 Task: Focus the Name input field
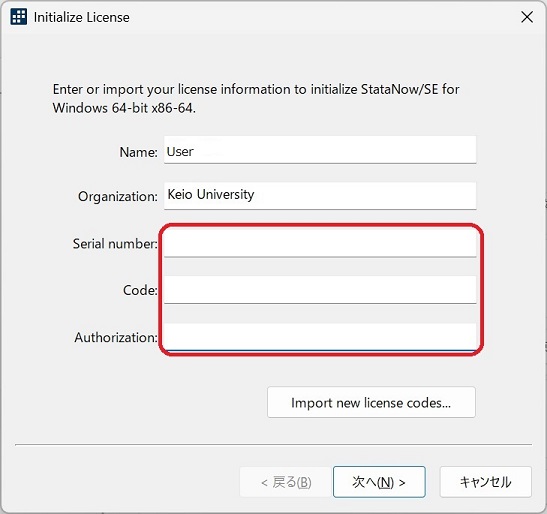coord(320,150)
